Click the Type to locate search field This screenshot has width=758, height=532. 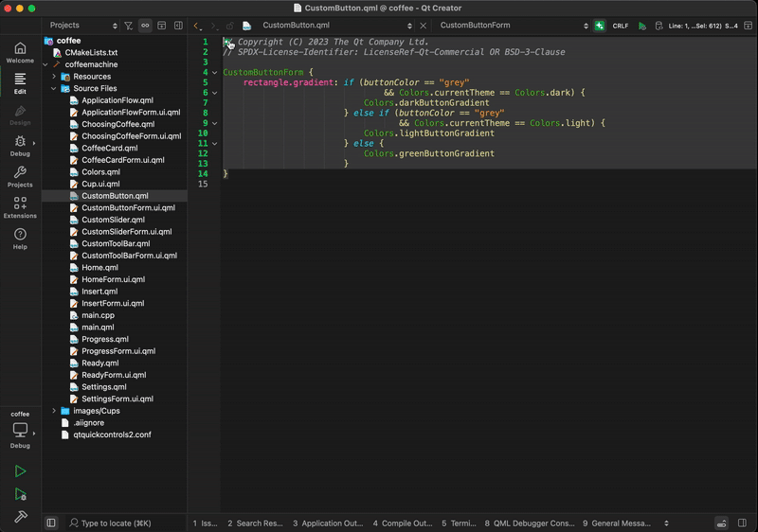pyautogui.click(x=116, y=523)
